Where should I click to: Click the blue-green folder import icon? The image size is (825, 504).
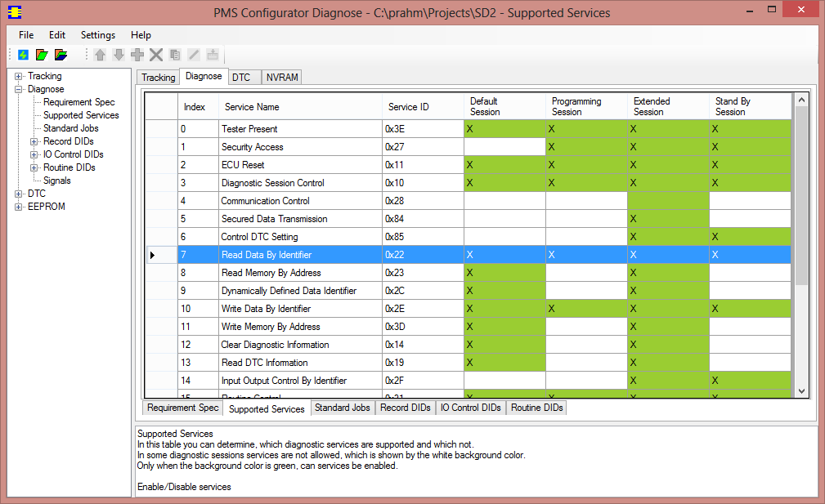[x=59, y=55]
